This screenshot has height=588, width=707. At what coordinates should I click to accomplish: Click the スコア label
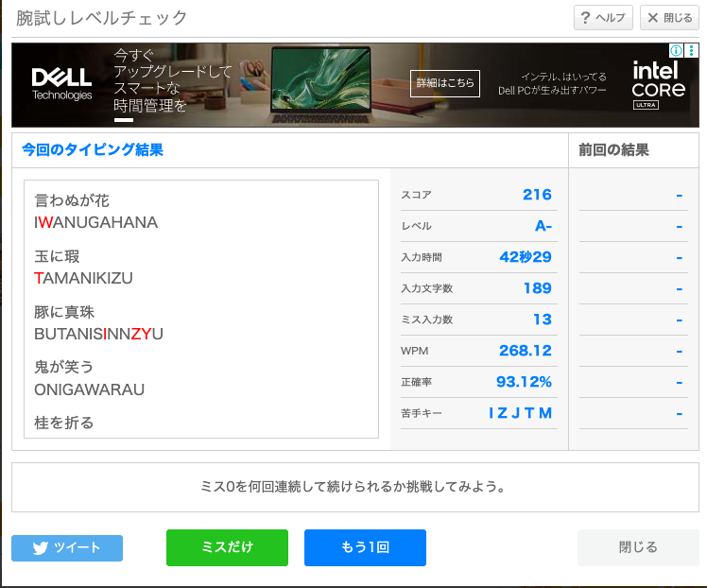(x=416, y=195)
